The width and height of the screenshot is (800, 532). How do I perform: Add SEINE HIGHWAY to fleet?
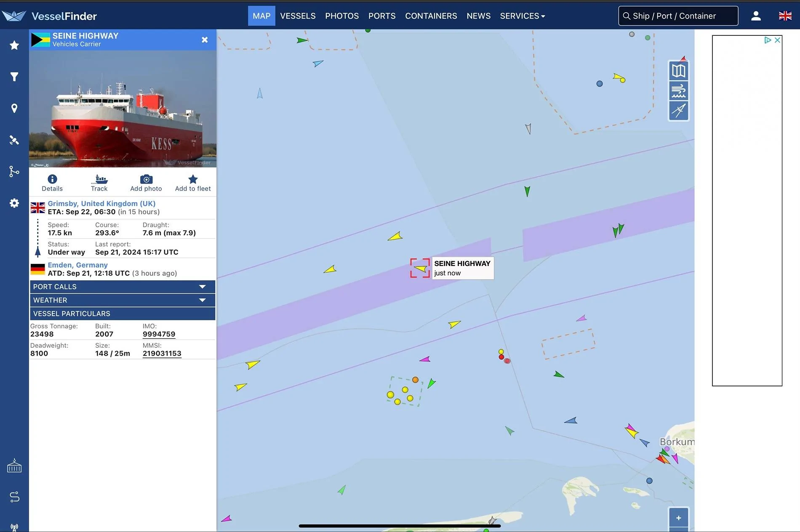point(193,183)
